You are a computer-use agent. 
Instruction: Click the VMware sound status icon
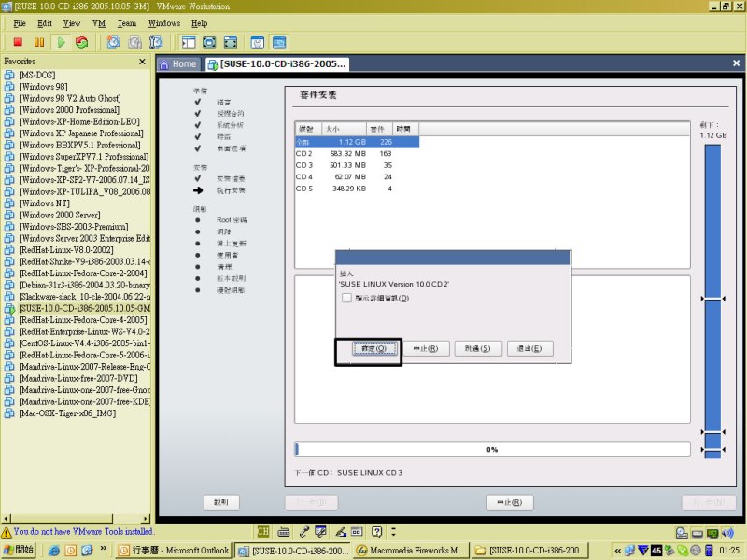[727, 533]
